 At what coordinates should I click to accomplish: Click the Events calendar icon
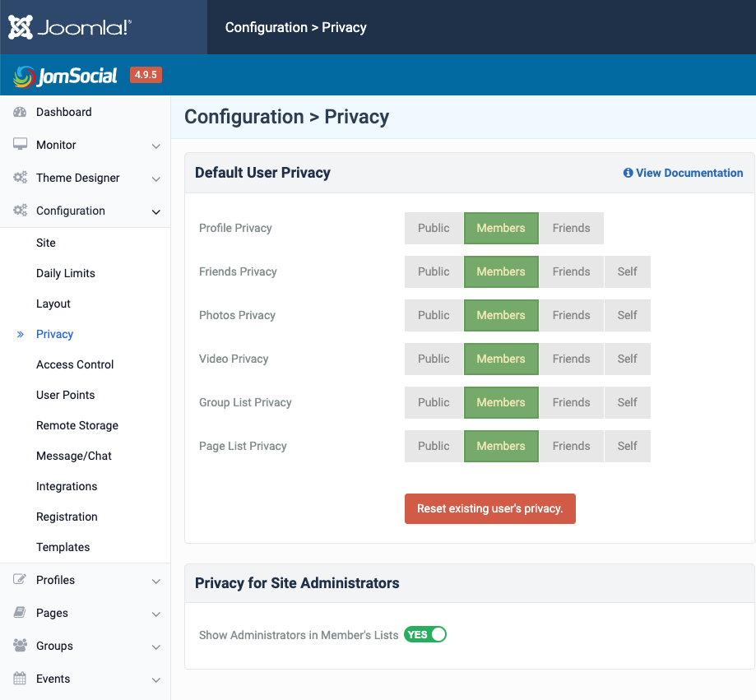(20, 679)
